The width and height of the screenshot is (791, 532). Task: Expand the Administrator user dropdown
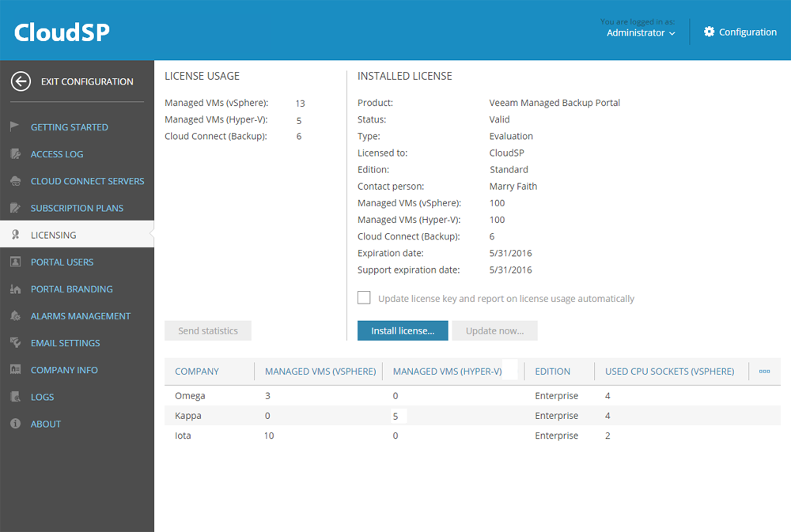pyautogui.click(x=641, y=32)
